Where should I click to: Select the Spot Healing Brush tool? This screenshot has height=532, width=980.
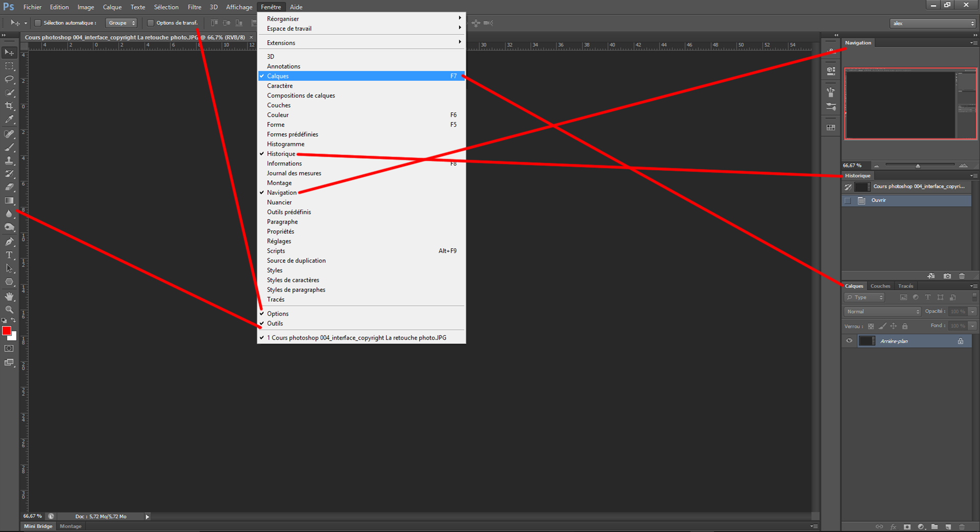(x=9, y=134)
